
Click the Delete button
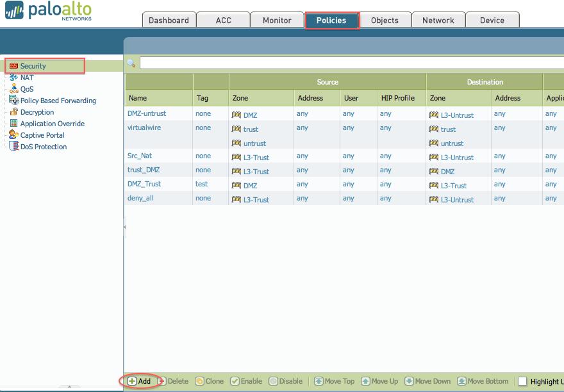point(174,381)
